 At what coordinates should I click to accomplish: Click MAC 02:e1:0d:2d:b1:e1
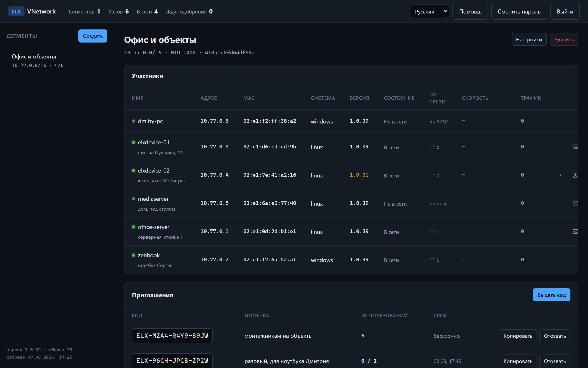[x=270, y=231]
